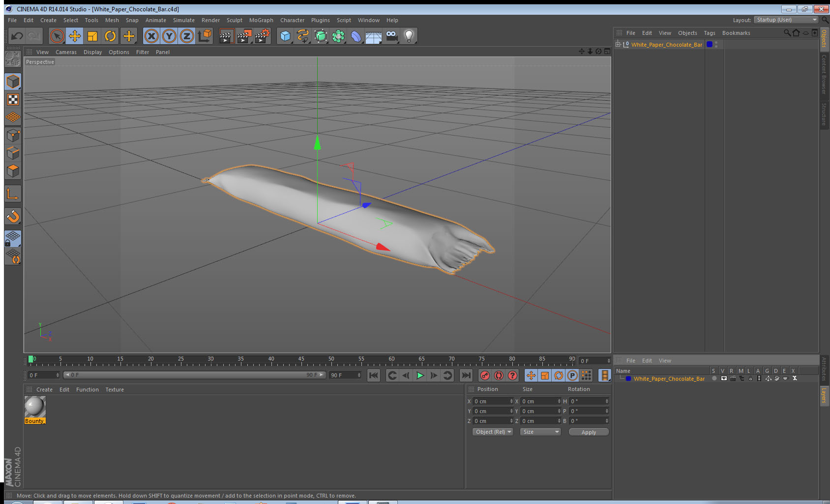Screen dimensions: 830x504
Task: Switch to Points mode
Action: click(13, 135)
